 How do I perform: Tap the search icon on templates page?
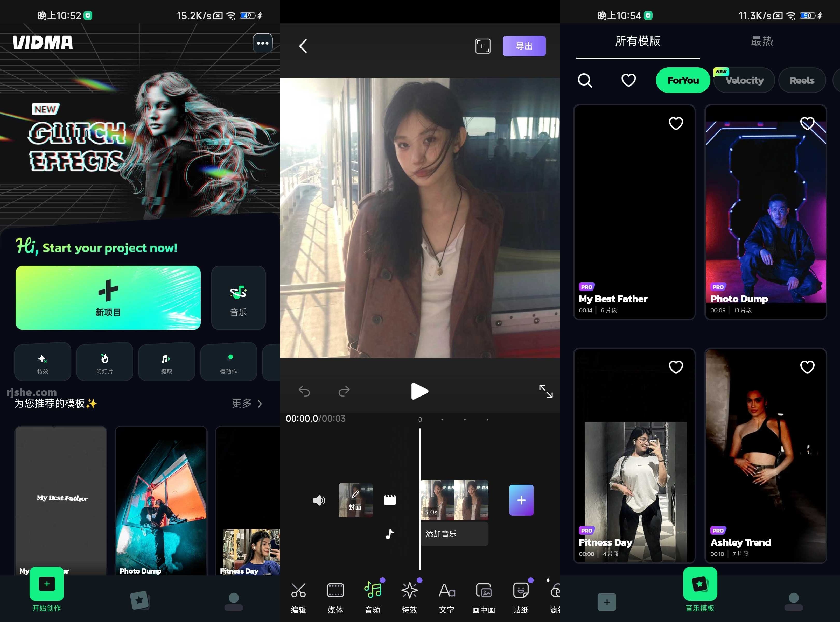click(585, 80)
